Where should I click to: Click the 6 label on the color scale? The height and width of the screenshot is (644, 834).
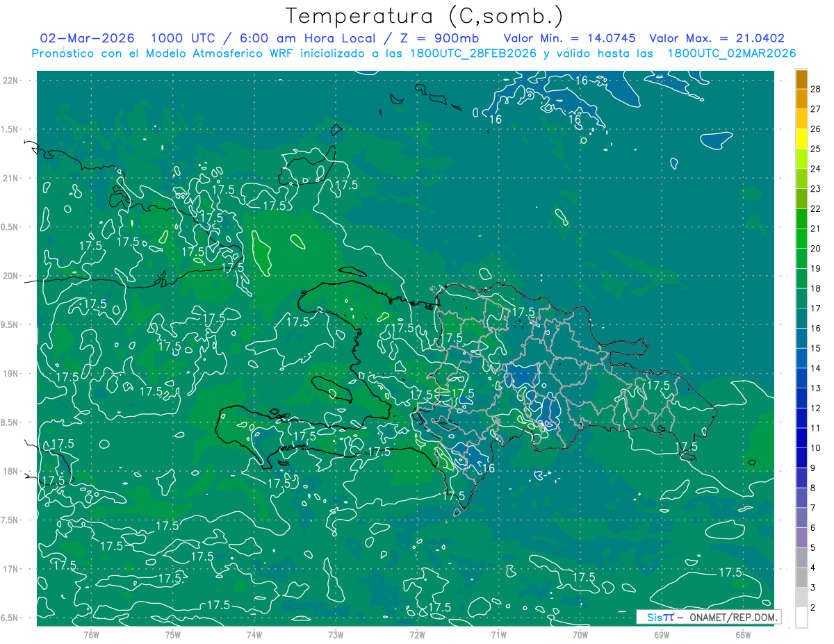pyautogui.click(x=814, y=528)
